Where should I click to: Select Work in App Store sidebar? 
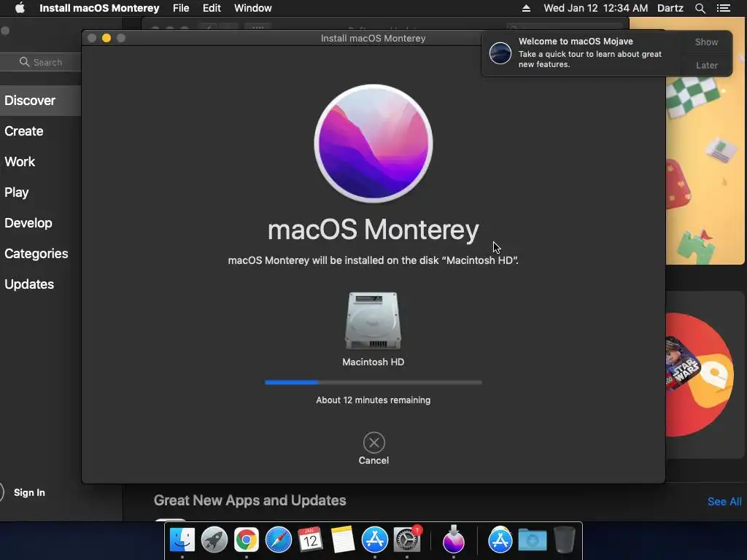tap(20, 161)
